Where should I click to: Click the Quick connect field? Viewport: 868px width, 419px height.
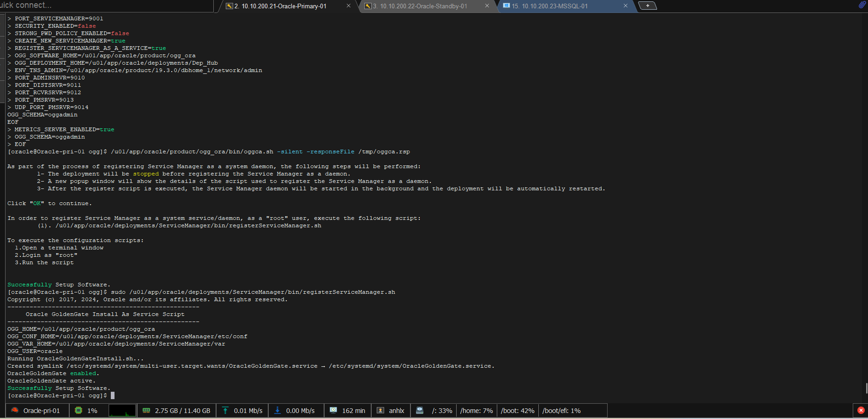106,6
